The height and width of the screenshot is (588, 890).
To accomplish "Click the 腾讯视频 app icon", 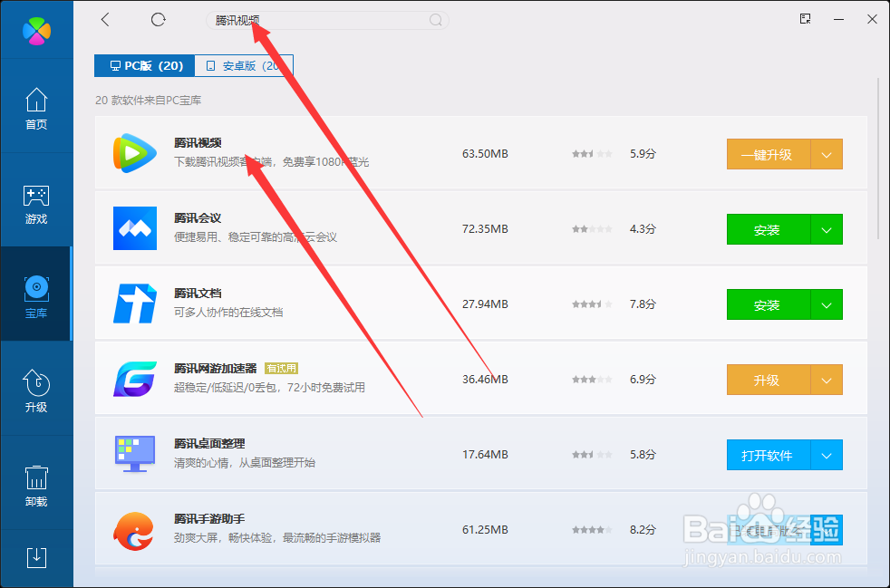I will [x=134, y=153].
